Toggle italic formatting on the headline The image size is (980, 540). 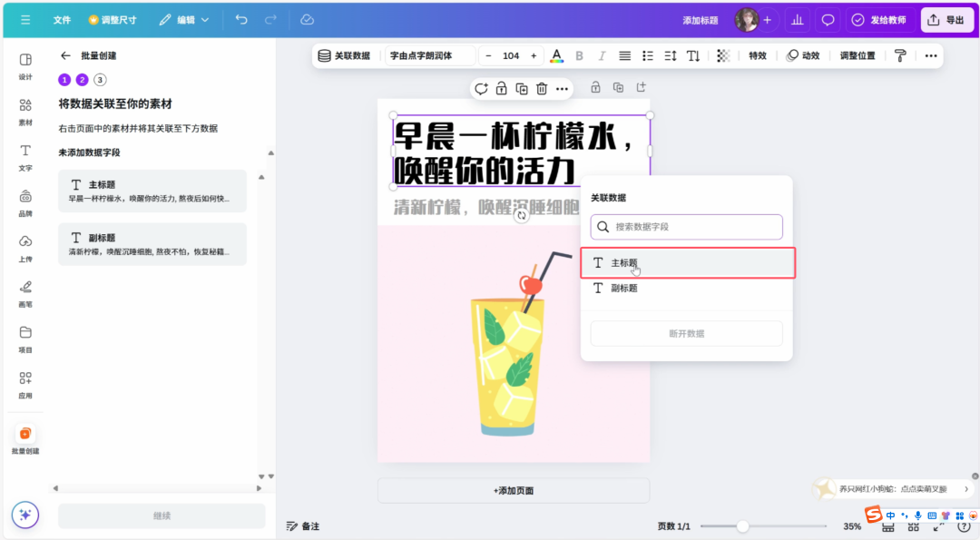pyautogui.click(x=602, y=55)
